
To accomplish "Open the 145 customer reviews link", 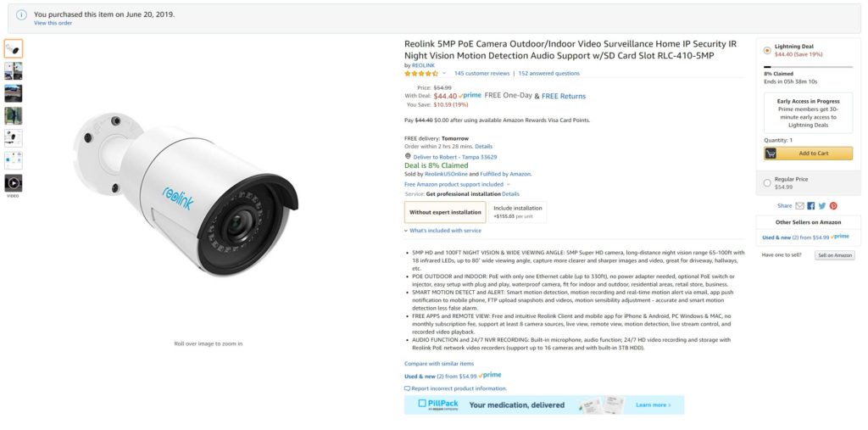I will 481,74.
